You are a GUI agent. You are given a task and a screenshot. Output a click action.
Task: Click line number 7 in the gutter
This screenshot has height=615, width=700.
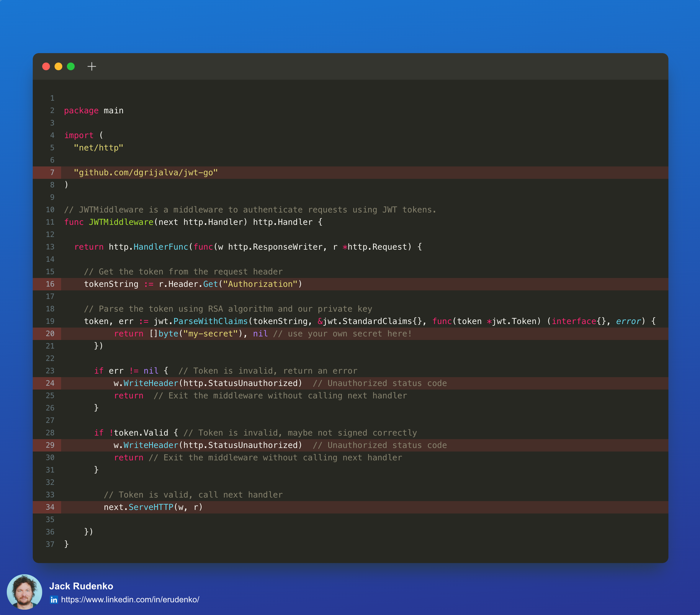pyautogui.click(x=53, y=173)
